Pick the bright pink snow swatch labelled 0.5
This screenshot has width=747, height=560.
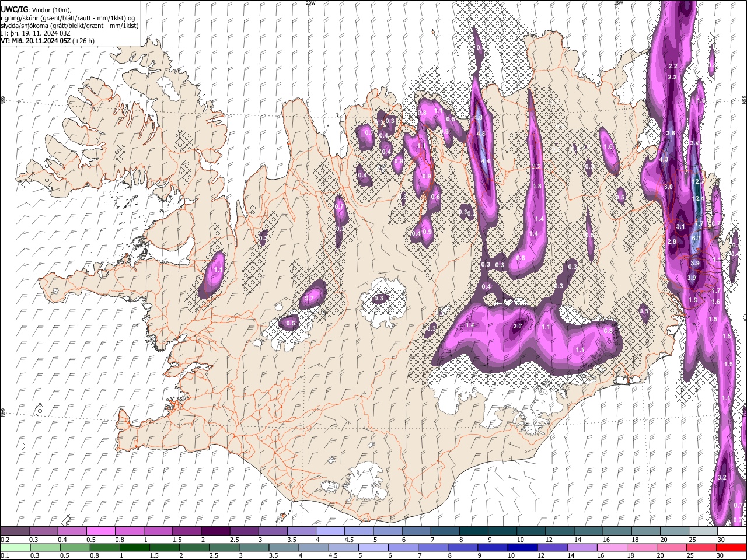click(101, 531)
